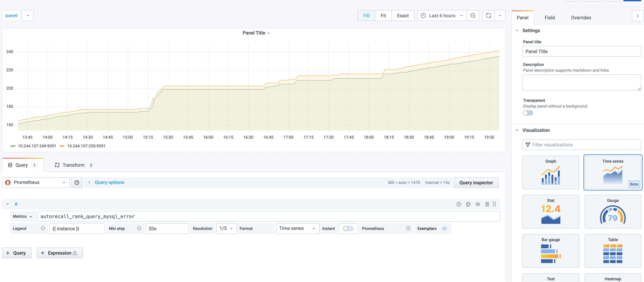
Task: Open the Transform tab
Action: 74,165
